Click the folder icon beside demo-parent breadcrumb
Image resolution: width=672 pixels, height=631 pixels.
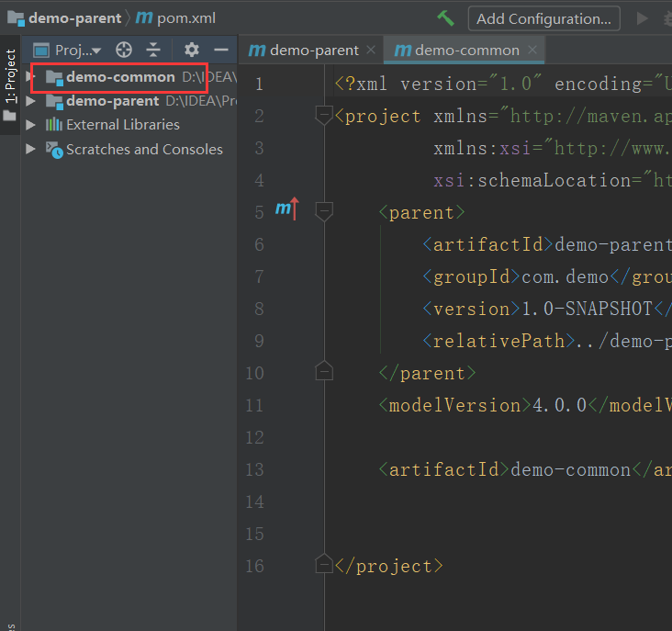click(x=16, y=18)
